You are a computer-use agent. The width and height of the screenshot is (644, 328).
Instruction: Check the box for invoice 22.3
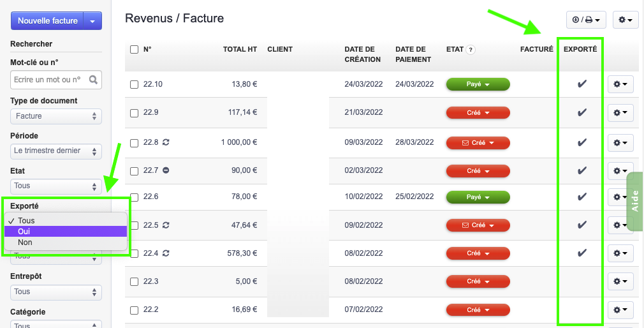[135, 281]
